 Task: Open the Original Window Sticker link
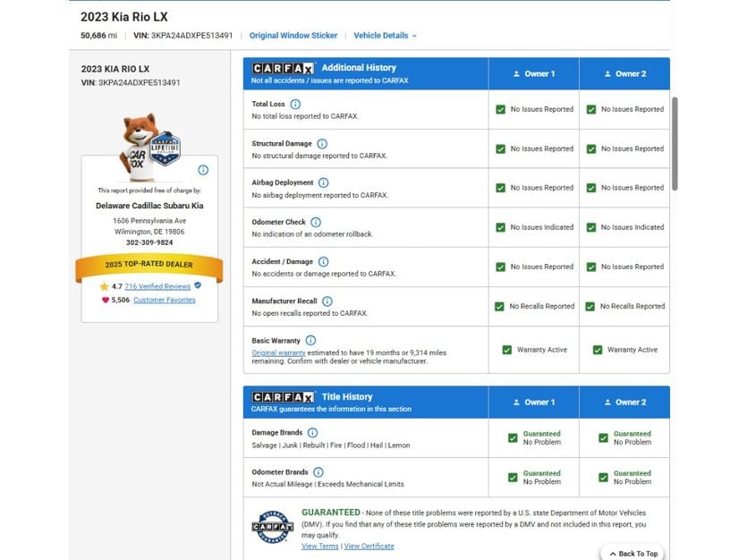(x=293, y=35)
